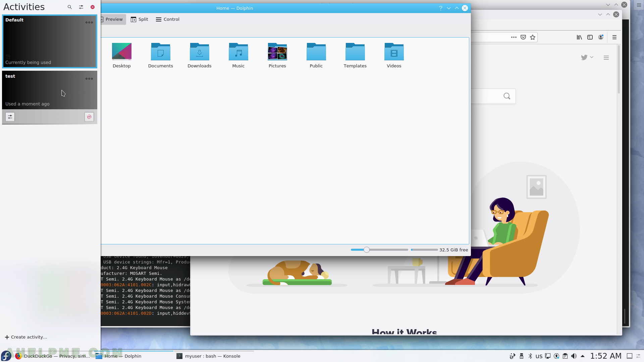Image resolution: width=644 pixels, height=362 pixels.
Task: Select the Videos folder
Action: coord(394,56)
